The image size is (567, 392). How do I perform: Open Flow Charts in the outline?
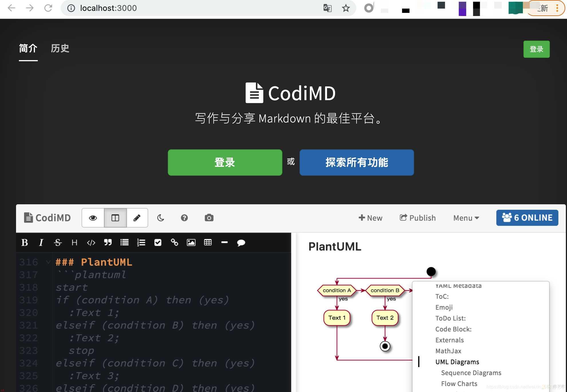[x=459, y=384]
